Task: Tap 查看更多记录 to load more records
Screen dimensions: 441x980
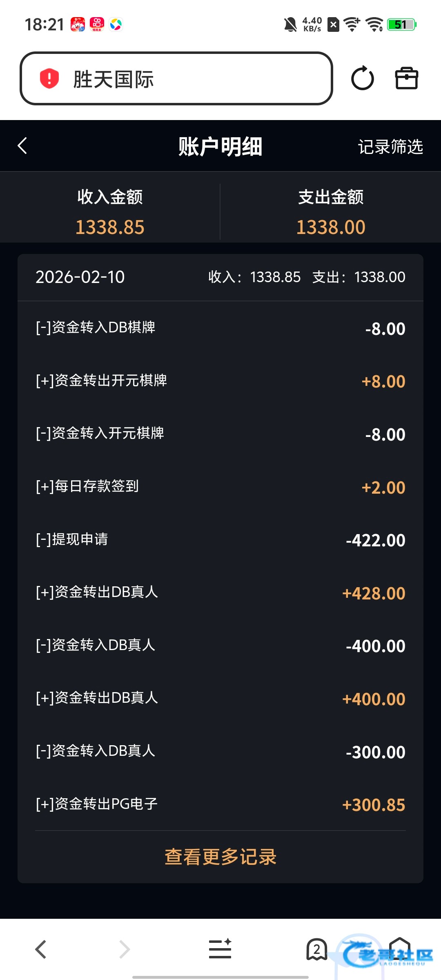Action: tap(220, 857)
